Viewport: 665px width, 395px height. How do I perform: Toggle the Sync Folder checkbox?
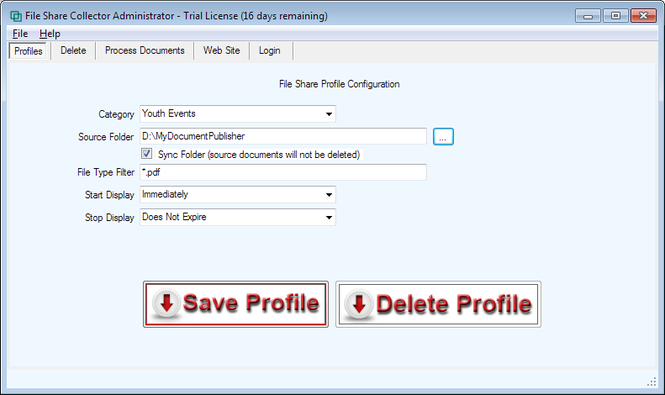[147, 154]
